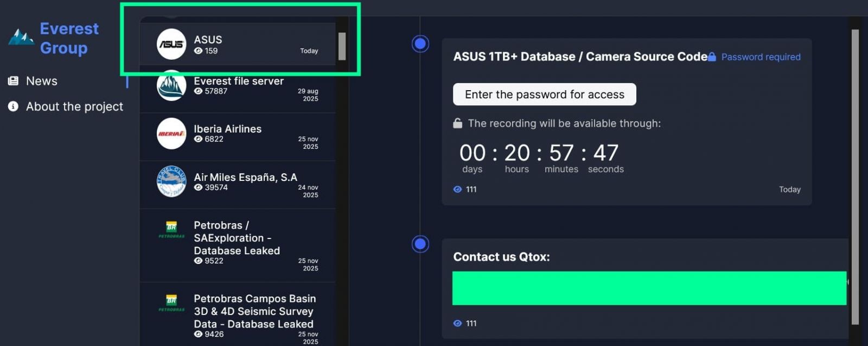
Task: Click the Iberia Airlines logo avatar
Action: tap(171, 134)
